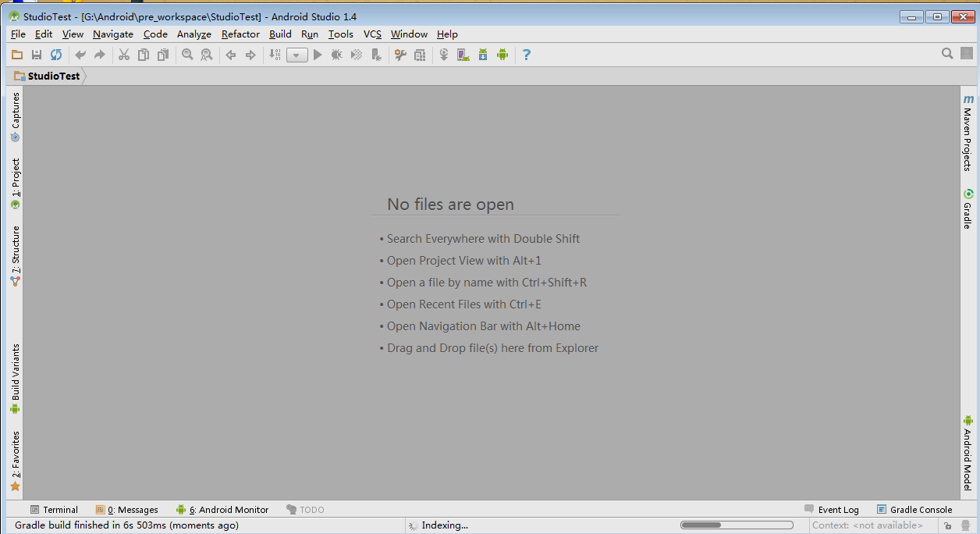Open the run configuration dropdown

tap(297, 55)
